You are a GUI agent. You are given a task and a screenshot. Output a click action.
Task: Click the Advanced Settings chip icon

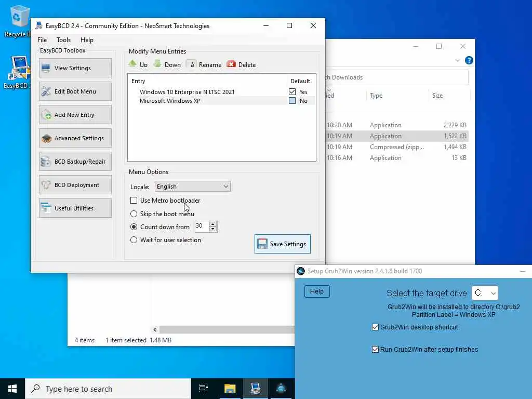pos(46,138)
